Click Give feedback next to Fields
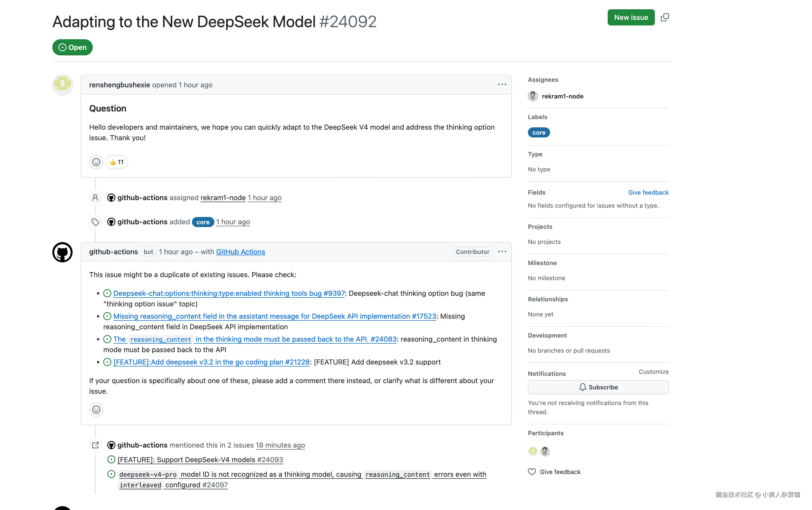 [648, 192]
